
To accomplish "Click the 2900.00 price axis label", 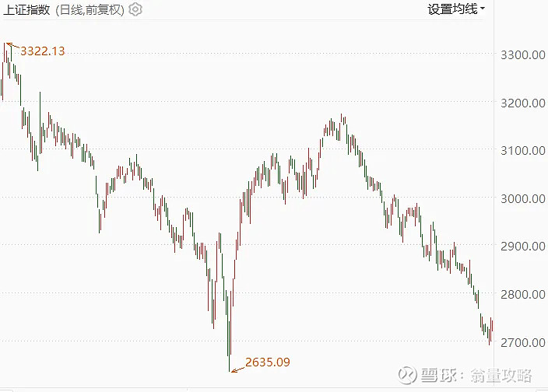I will [x=523, y=247].
